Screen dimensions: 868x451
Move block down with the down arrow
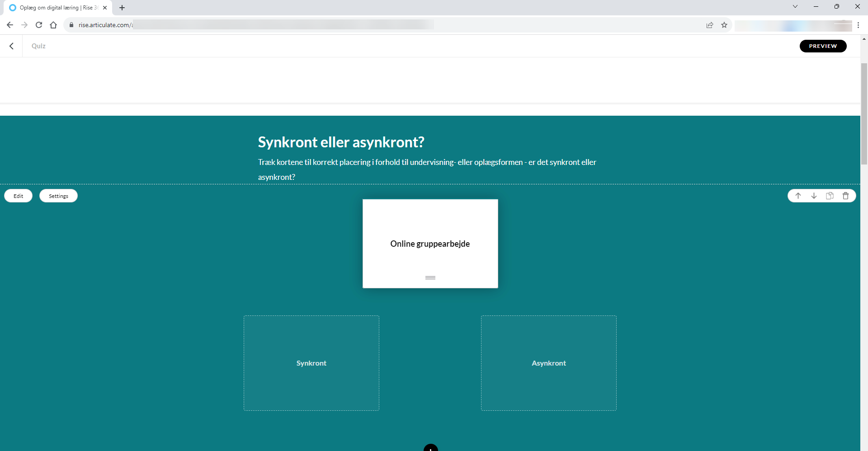tap(814, 196)
